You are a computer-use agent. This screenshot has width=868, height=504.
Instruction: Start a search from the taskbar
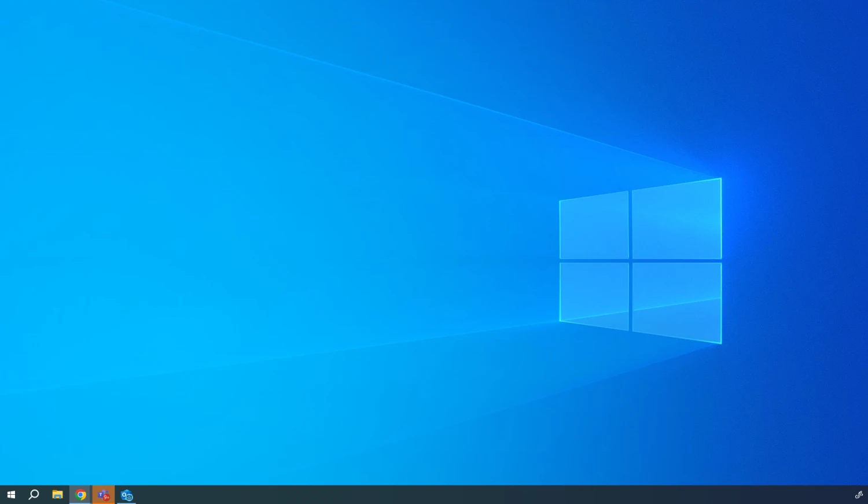coord(34,495)
